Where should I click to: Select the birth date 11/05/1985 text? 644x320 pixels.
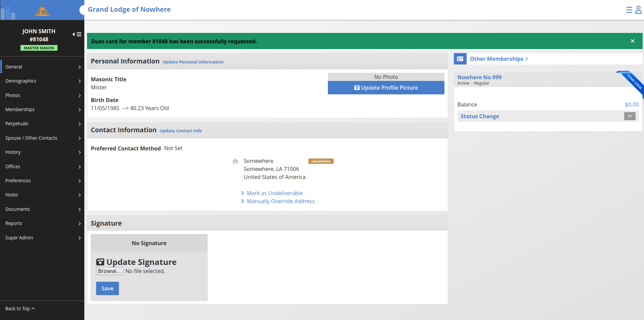[105, 108]
